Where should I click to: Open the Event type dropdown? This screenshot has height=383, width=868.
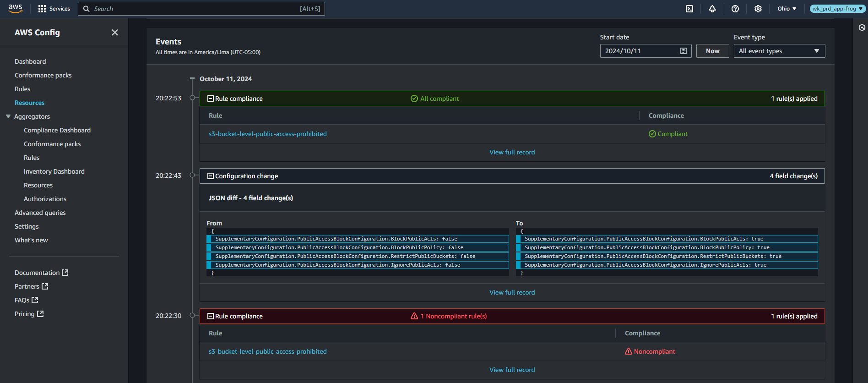[779, 51]
